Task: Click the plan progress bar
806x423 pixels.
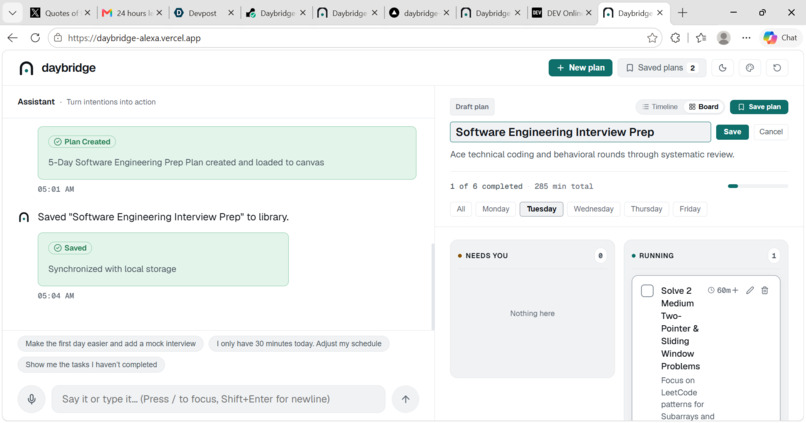Action: coord(758,186)
